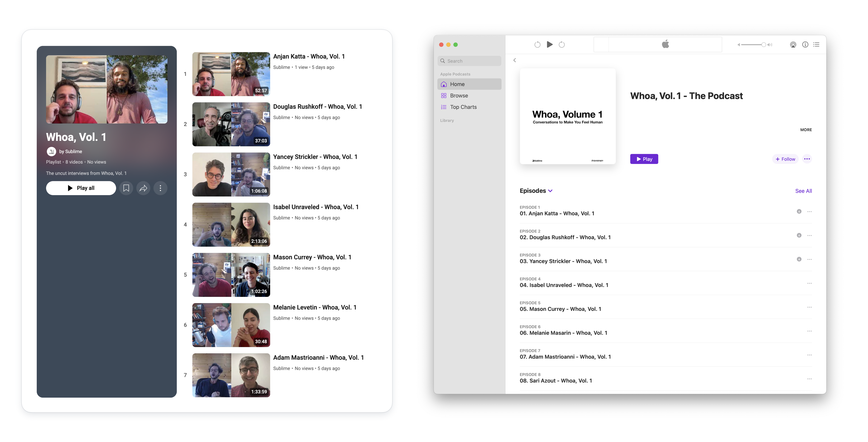Viewport: 868px width, 442px height.
Task: Click the Douglas Rushkoff - Whoa, Vol. 1 title
Action: click(x=317, y=107)
